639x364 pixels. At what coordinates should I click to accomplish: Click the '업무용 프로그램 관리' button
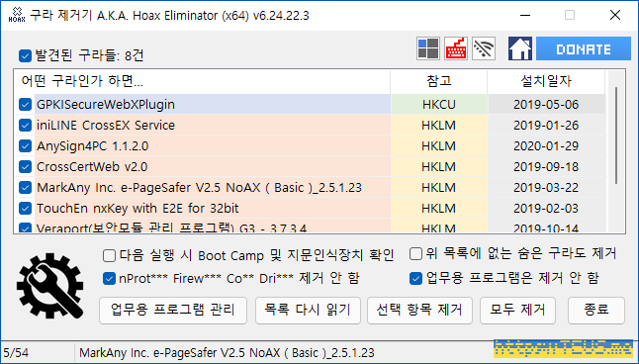(x=173, y=311)
